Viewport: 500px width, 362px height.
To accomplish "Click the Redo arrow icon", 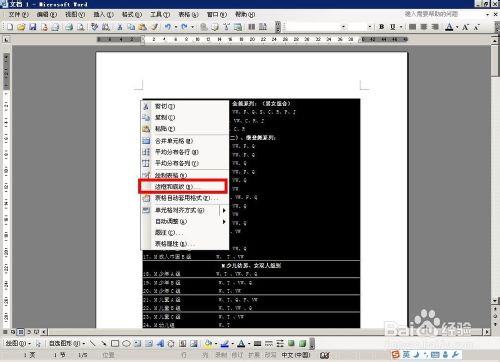I will [184, 27].
